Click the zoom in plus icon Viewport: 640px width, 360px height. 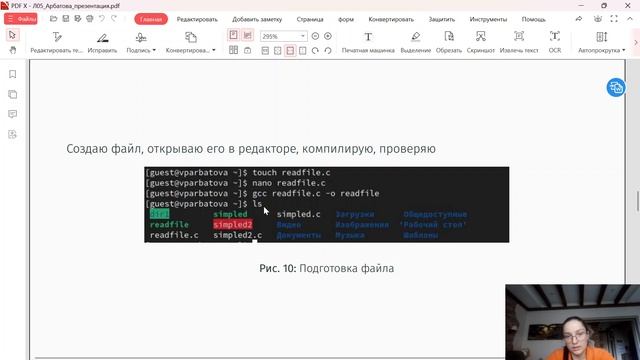tap(328, 36)
